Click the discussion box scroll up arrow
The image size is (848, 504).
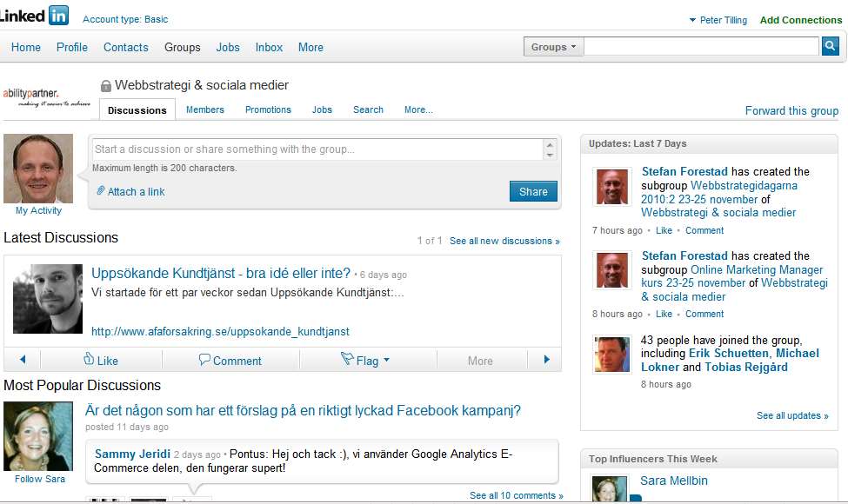tap(550, 145)
